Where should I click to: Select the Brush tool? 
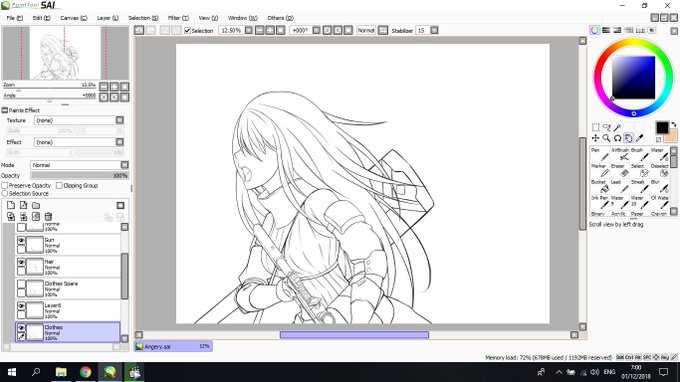click(x=640, y=154)
